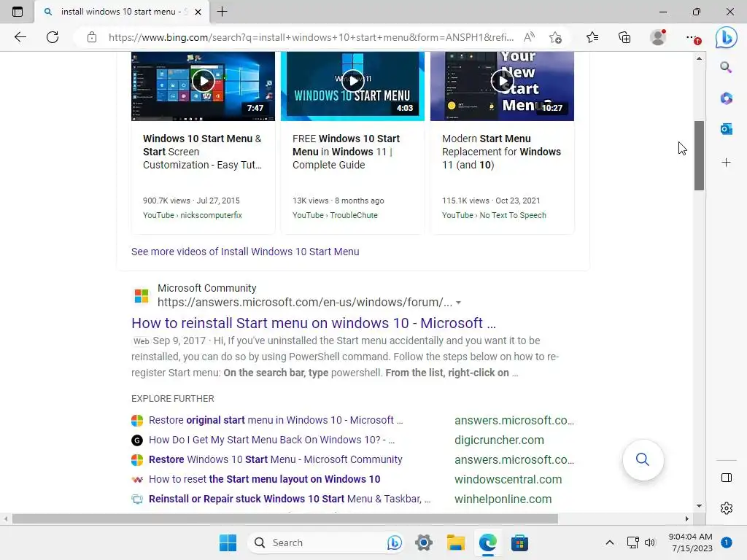
Task: Open Microsoft 365 sidebar icon
Action: 726,98
